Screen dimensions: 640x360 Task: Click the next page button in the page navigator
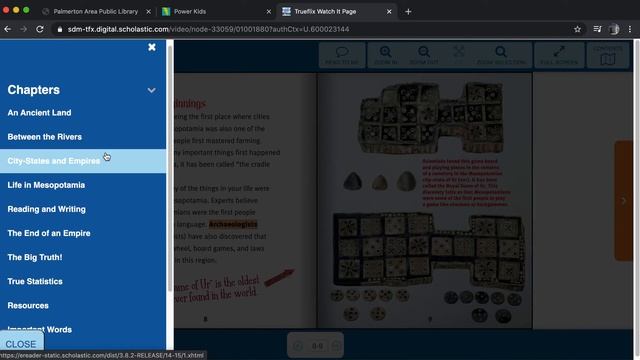pos(336,346)
